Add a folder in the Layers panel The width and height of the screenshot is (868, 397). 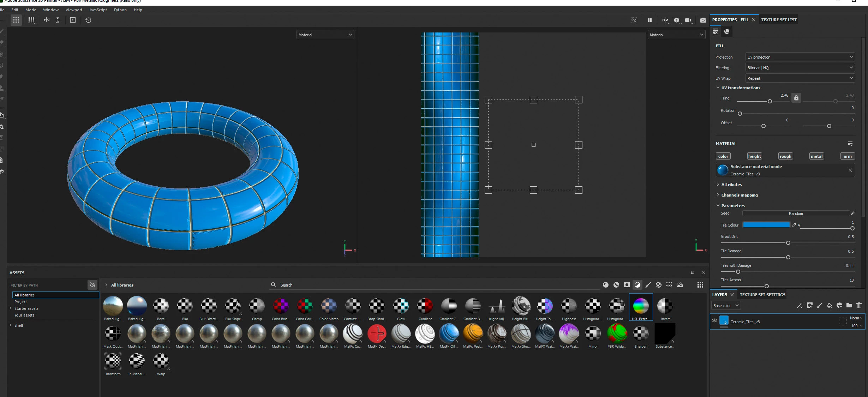coord(849,306)
